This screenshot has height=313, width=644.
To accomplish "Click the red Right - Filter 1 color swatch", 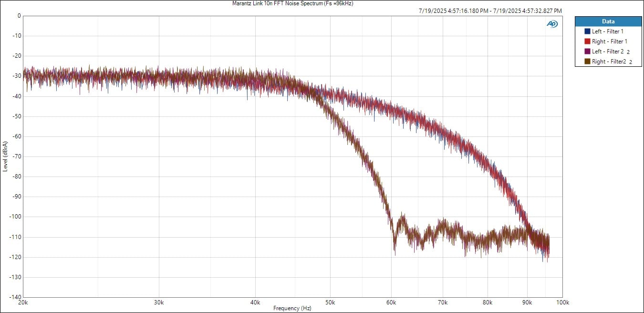I will pos(587,42).
